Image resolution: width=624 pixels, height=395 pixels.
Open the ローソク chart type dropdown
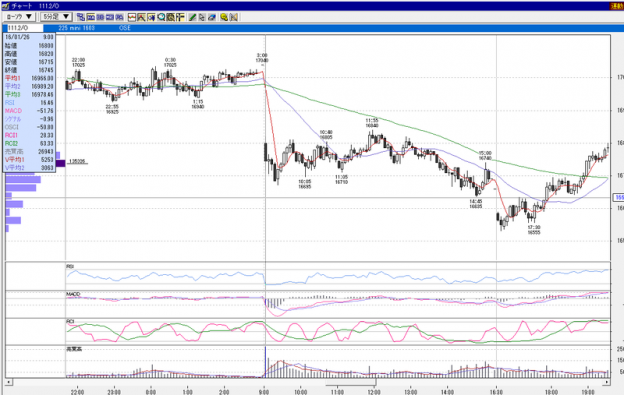[x=19, y=17]
